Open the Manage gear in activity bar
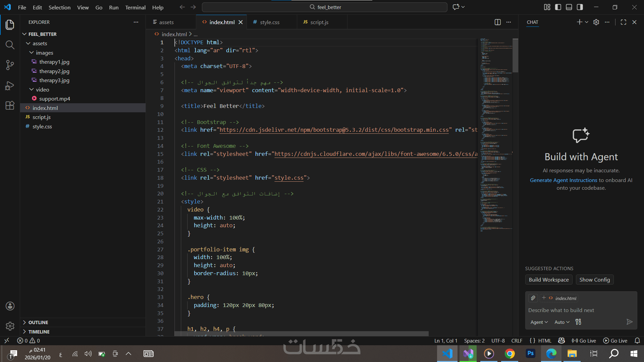 pos(10,326)
